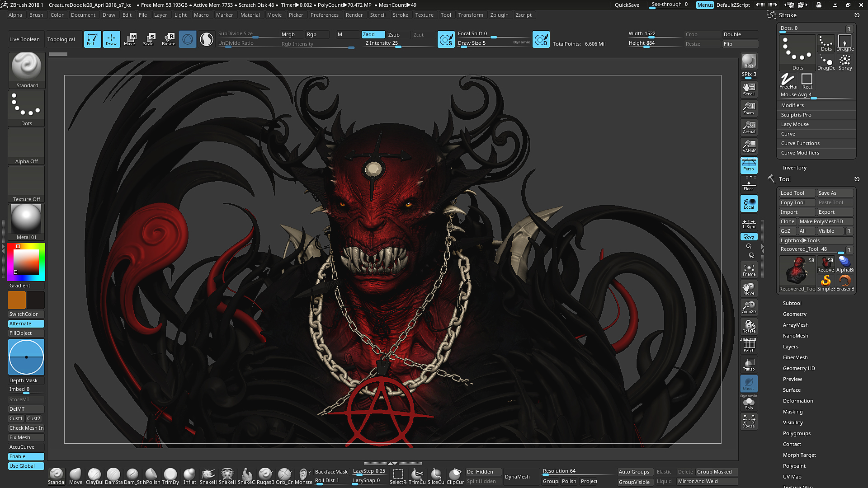Toggle Transp transparency mode
Viewport: 868px width, 488px height.
pyautogui.click(x=749, y=365)
